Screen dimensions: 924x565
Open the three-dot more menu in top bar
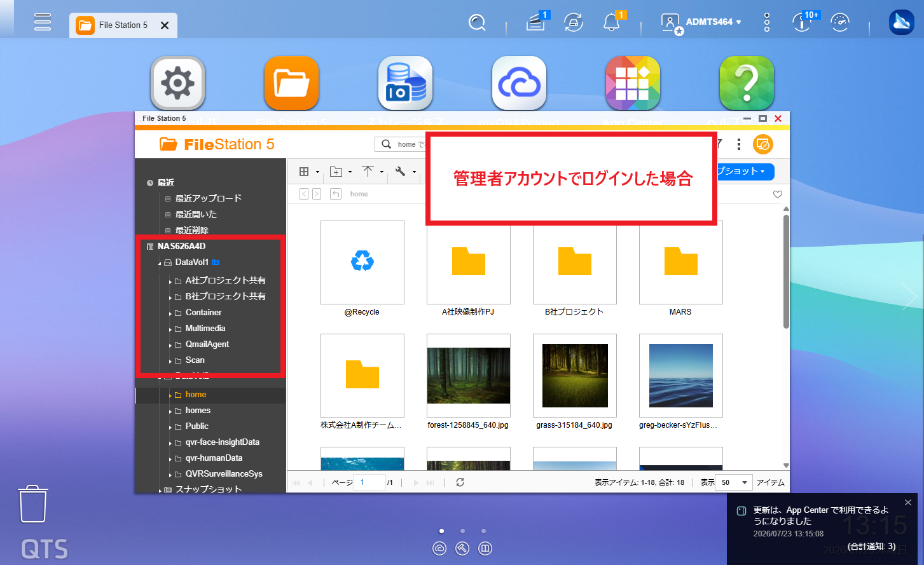pos(767,23)
